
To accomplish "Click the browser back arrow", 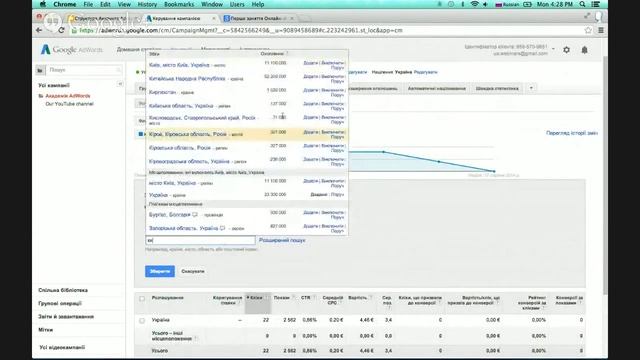I will click(x=39, y=30).
